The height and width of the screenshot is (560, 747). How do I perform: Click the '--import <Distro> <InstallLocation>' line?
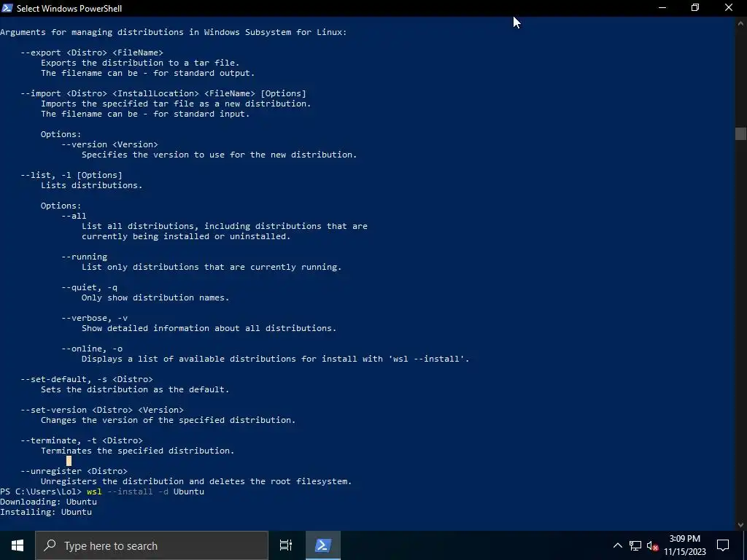tap(163, 93)
